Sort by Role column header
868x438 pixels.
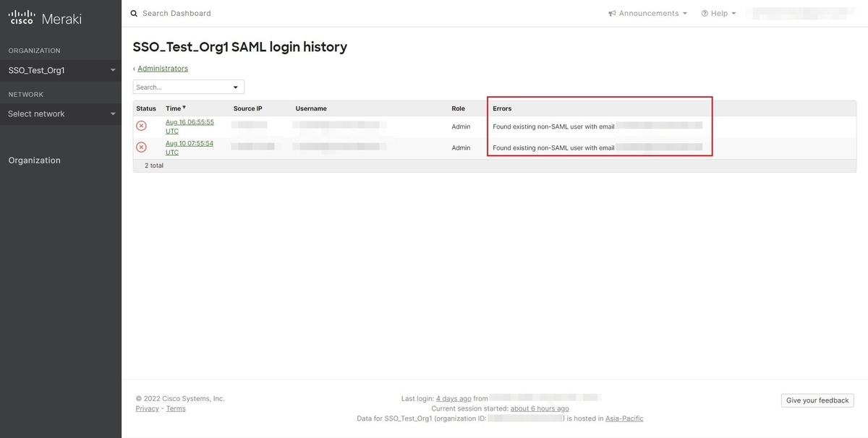pyautogui.click(x=459, y=108)
